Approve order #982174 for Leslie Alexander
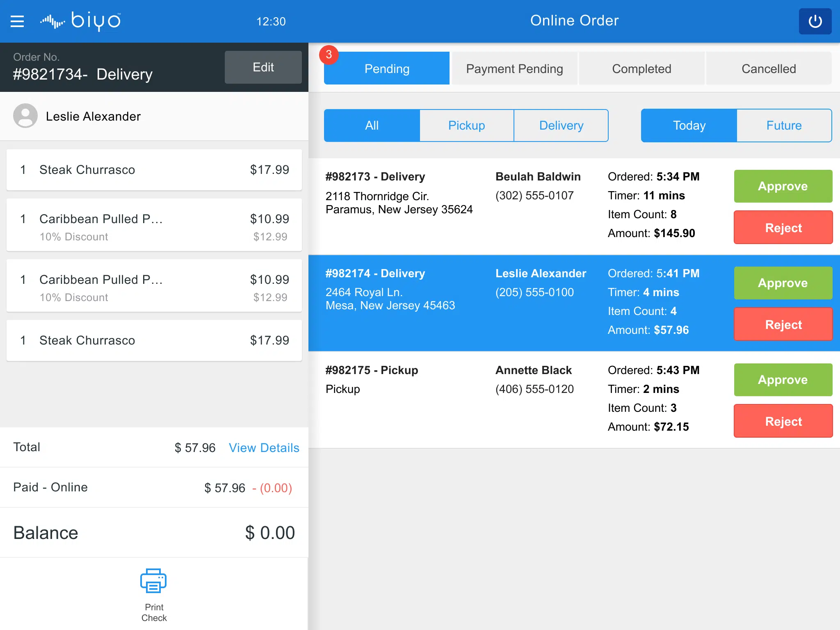The width and height of the screenshot is (840, 630). 783,283
